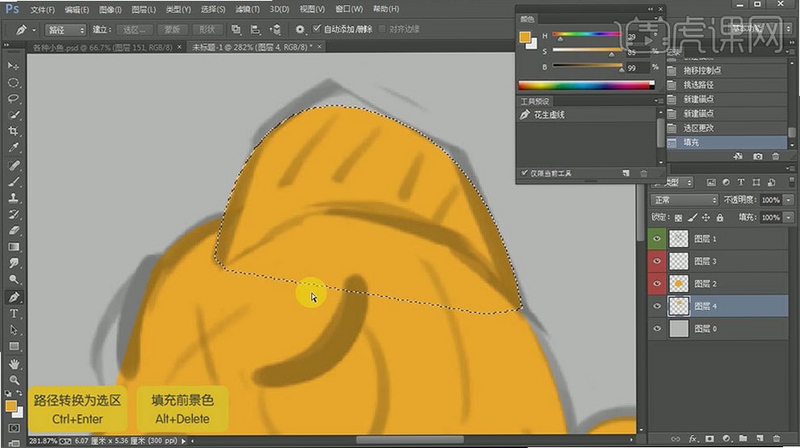Select the Eraser tool
Screen dimensions: 800x448
click(x=13, y=231)
